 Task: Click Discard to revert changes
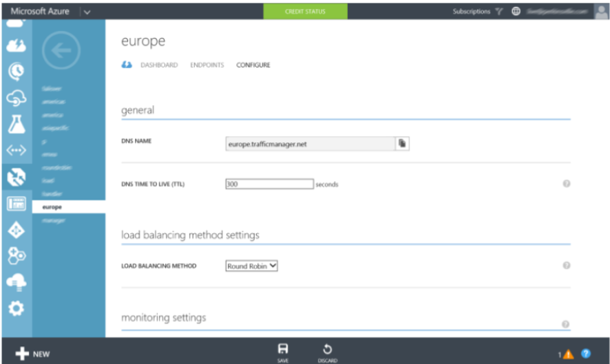coord(327,352)
